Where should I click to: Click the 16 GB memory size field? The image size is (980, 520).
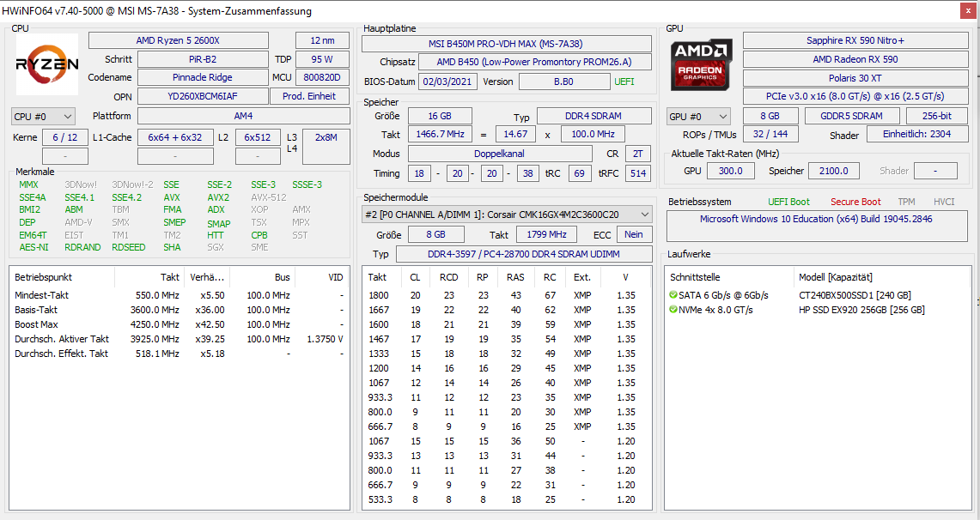click(440, 116)
